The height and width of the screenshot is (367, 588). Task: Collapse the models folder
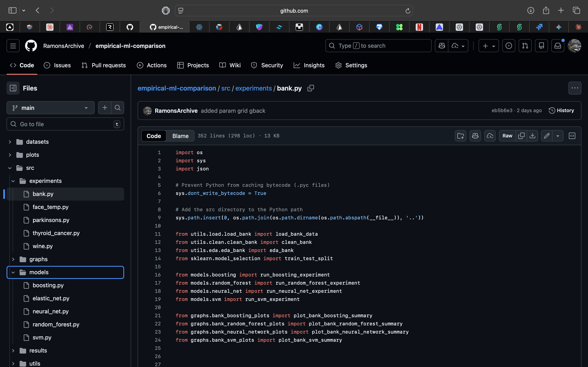pos(13,272)
